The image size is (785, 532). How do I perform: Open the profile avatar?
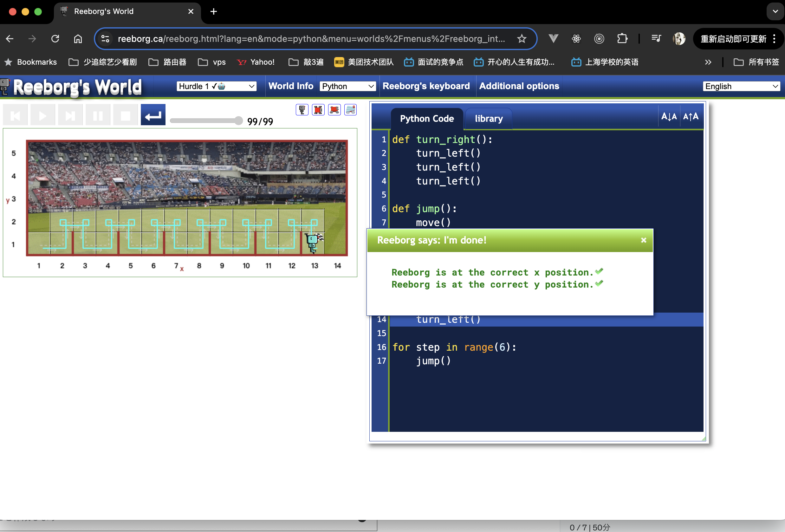[679, 39]
